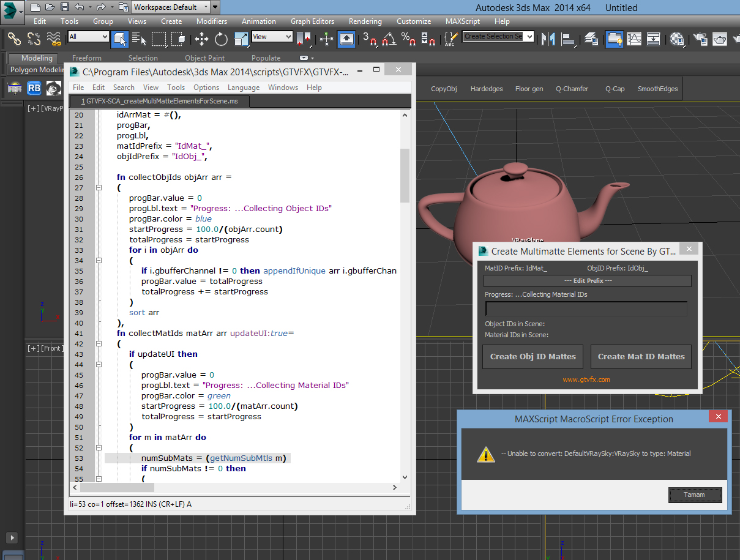Close the MAXScript Error Exception dialog
The image size is (740, 560).
click(x=717, y=417)
